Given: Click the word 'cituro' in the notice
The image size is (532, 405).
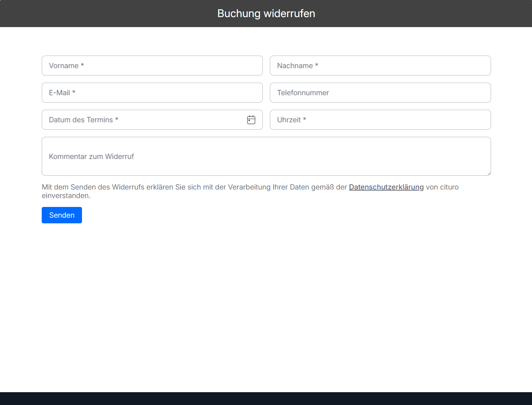Looking at the screenshot, I should (x=449, y=187).
